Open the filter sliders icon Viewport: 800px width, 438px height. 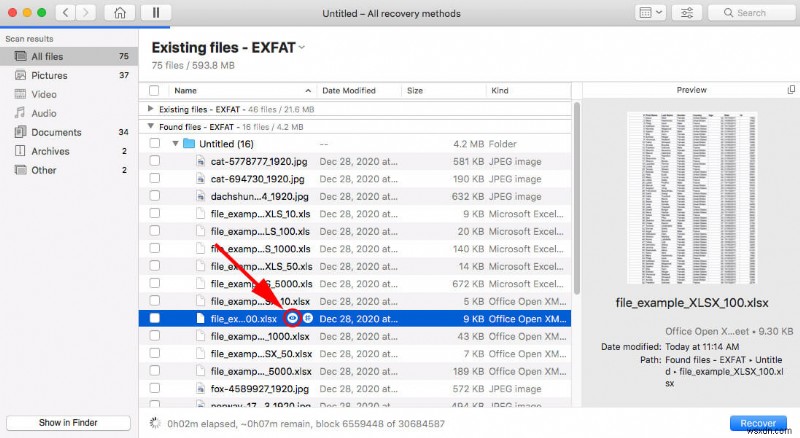(x=687, y=13)
